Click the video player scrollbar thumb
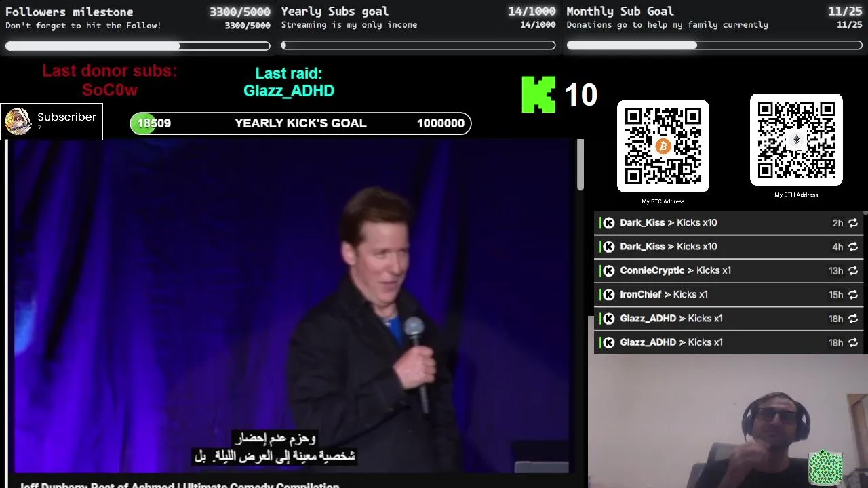The height and width of the screenshot is (488, 868). coord(580,165)
